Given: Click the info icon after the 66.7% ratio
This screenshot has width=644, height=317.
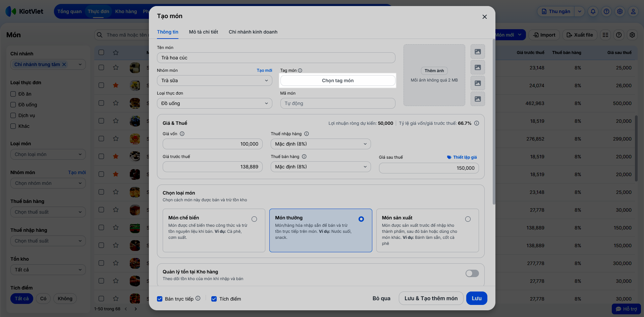Looking at the screenshot, I should click(477, 123).
